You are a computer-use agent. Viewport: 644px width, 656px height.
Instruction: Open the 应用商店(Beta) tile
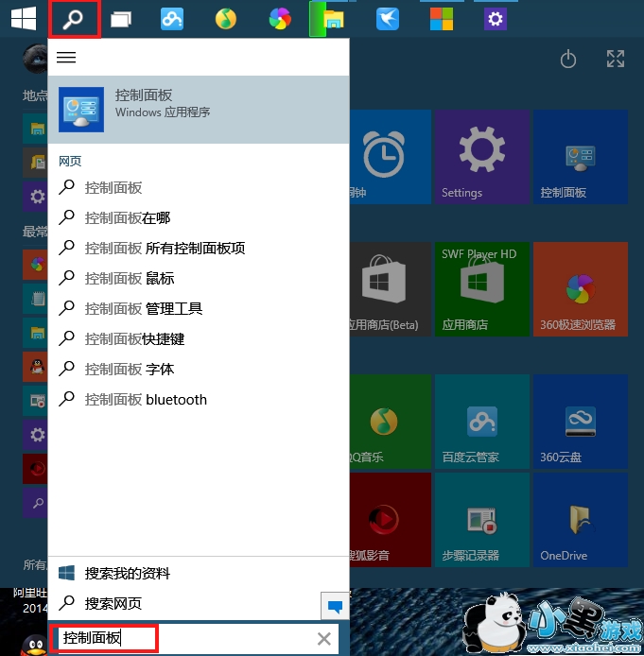click(391, 289)
